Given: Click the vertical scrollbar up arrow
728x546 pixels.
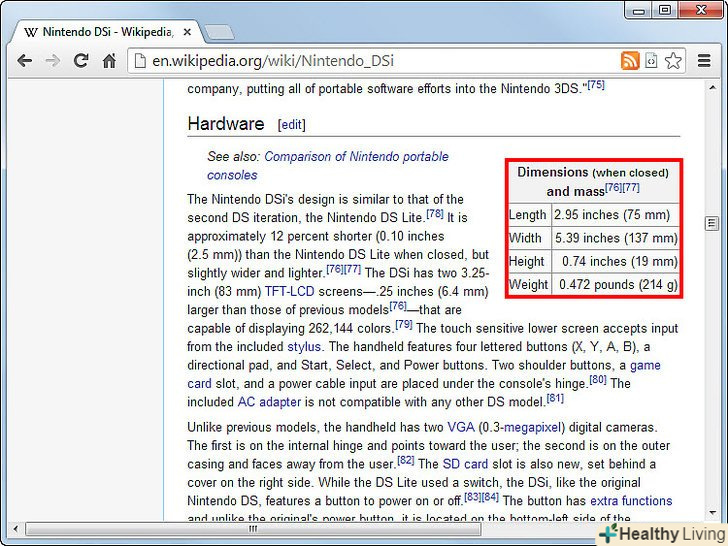Looking at the screenshot, I should click(712, 87).
